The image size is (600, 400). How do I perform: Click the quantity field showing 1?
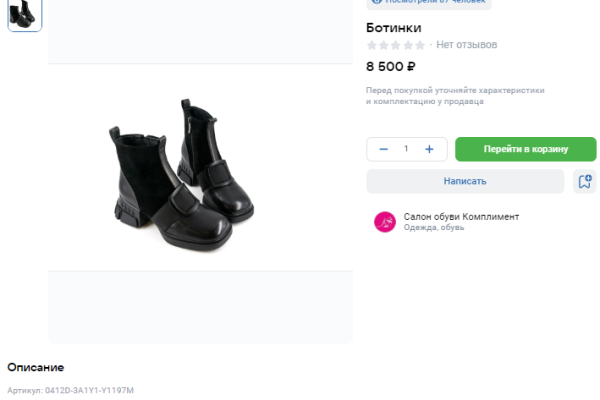coord(406,149)
